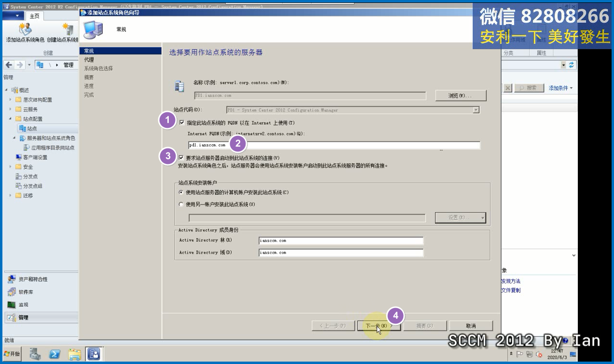Click the 应用程序目录网站点 node icon
The image size is (614, 364).
[x=27, y=148]
